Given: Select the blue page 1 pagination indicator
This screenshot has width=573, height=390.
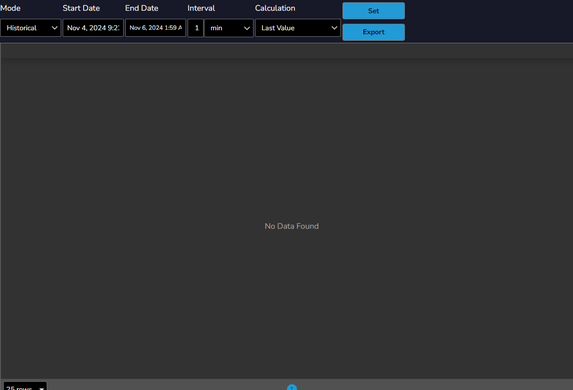Looking at the screenshot, I should 292,387.
